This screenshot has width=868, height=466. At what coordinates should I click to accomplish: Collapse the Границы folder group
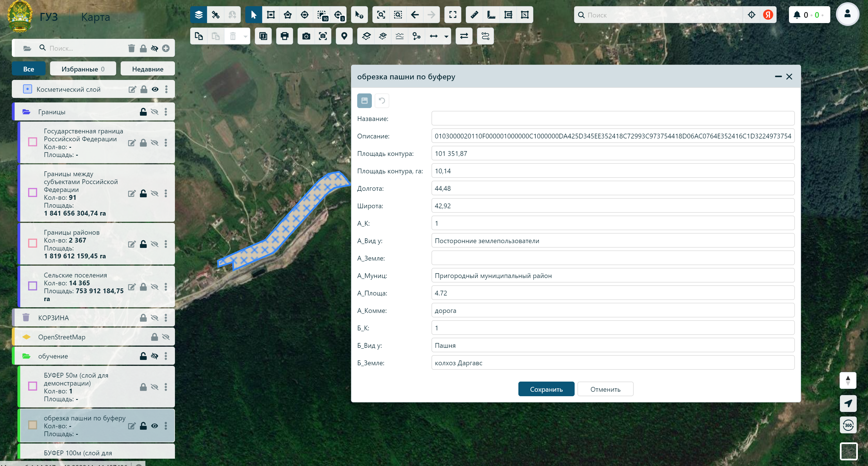26,112
